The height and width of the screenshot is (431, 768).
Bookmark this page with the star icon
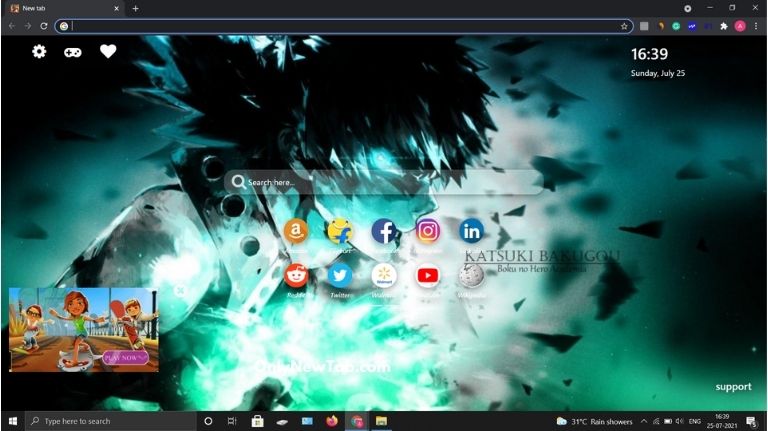point(624,26)
